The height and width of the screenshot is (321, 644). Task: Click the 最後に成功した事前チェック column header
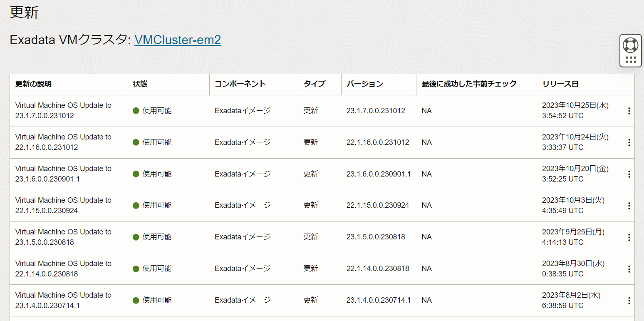click(x=469, y=84)
